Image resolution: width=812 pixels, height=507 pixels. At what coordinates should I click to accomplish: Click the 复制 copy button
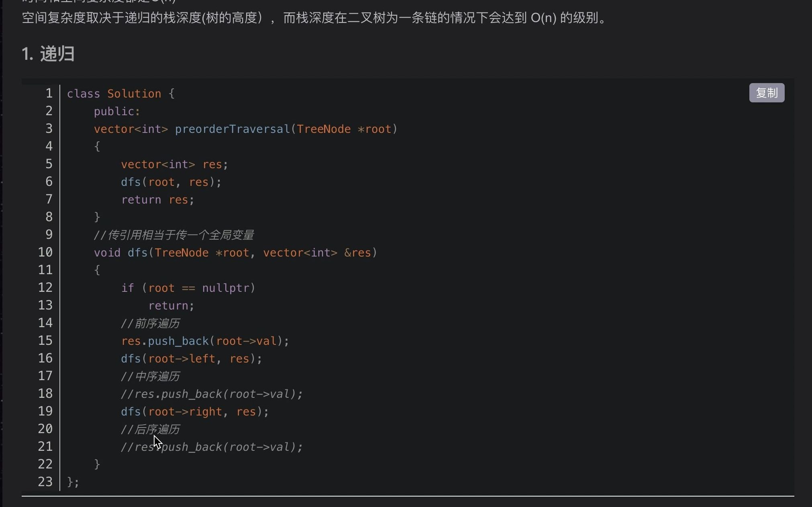tap(767, 93)
